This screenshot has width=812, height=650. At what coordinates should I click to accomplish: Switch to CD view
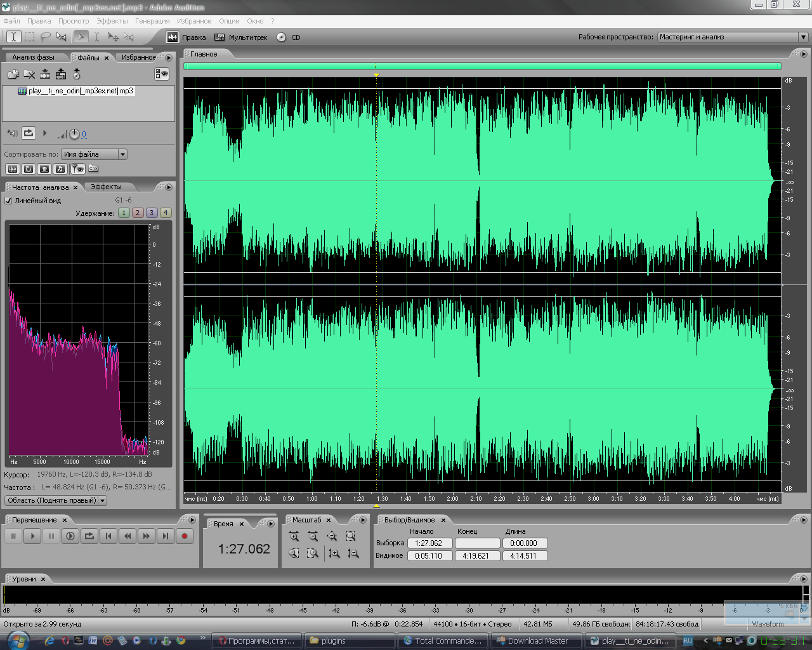tap(289, 37)
